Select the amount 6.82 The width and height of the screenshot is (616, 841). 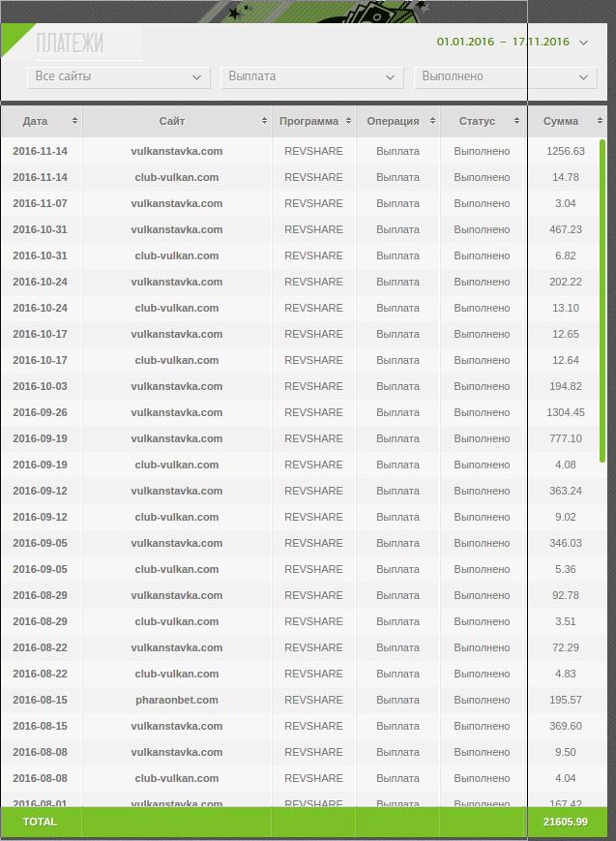click(x=566, y=255)
